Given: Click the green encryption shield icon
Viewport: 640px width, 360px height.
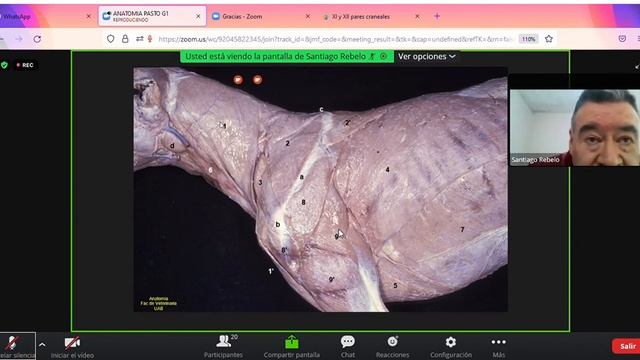Looking at the screenshot, I should (4, 65).
